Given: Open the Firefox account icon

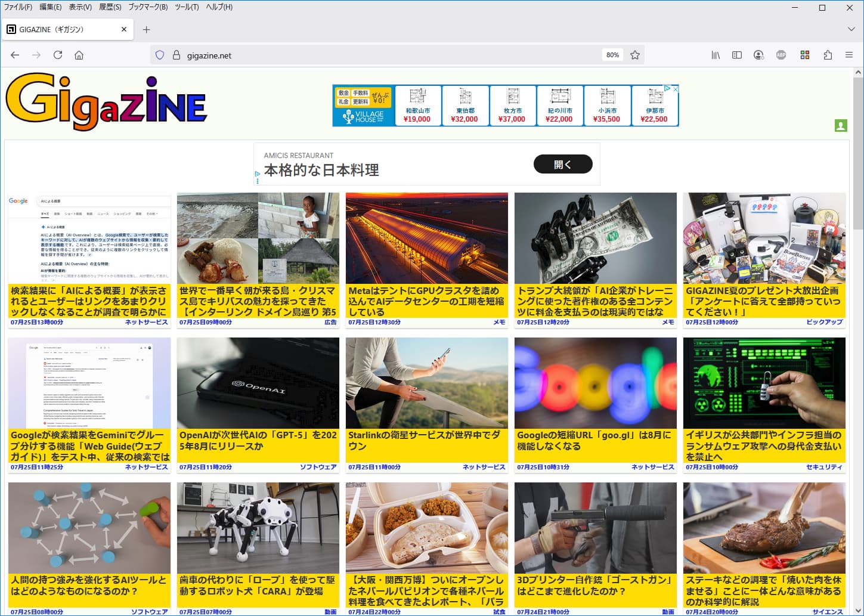Looking at the screenshot, I should tap(758, 55).
